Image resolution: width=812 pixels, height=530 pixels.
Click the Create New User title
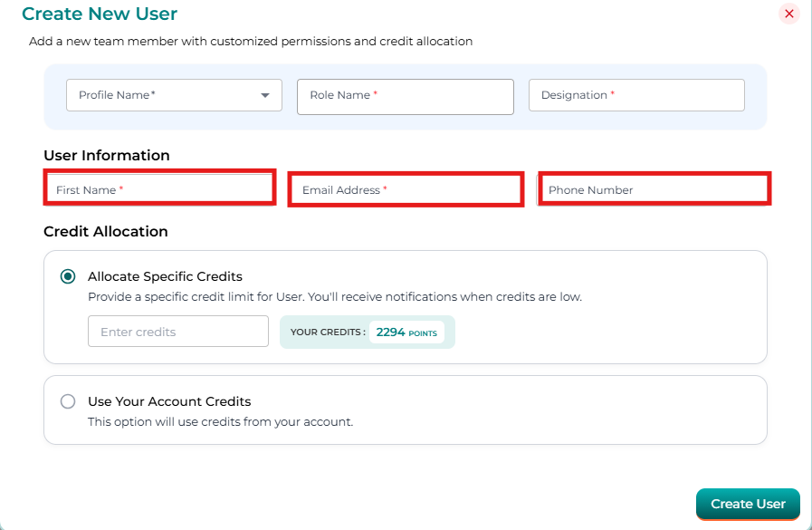[100, 14]
